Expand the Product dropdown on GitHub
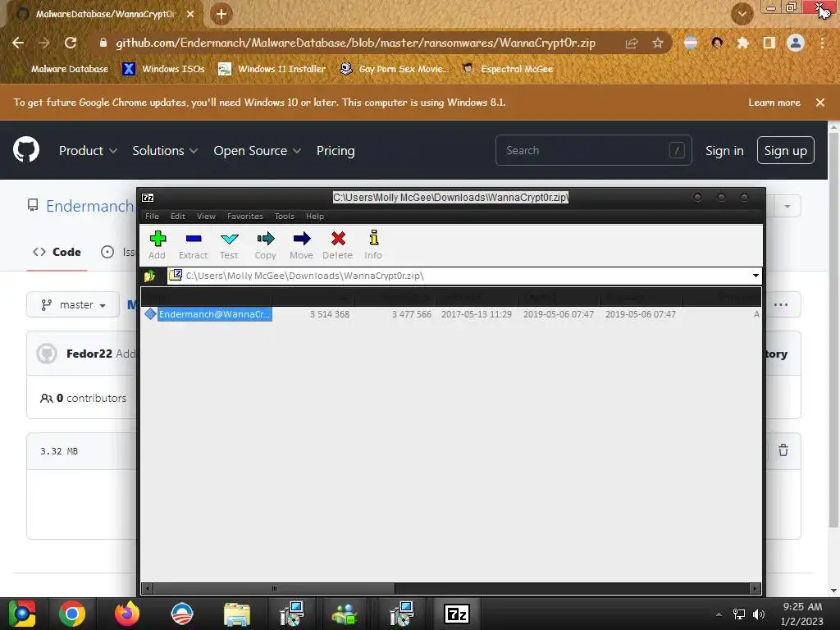 click(88, 151)
